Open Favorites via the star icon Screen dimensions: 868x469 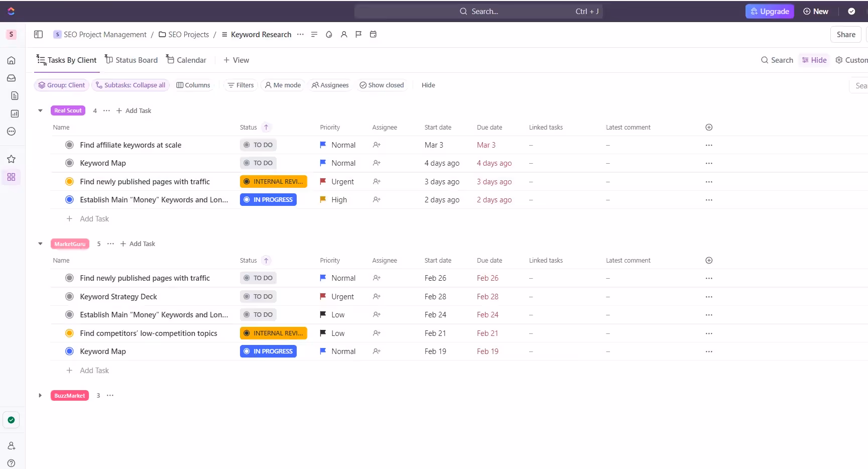point(11,159)
